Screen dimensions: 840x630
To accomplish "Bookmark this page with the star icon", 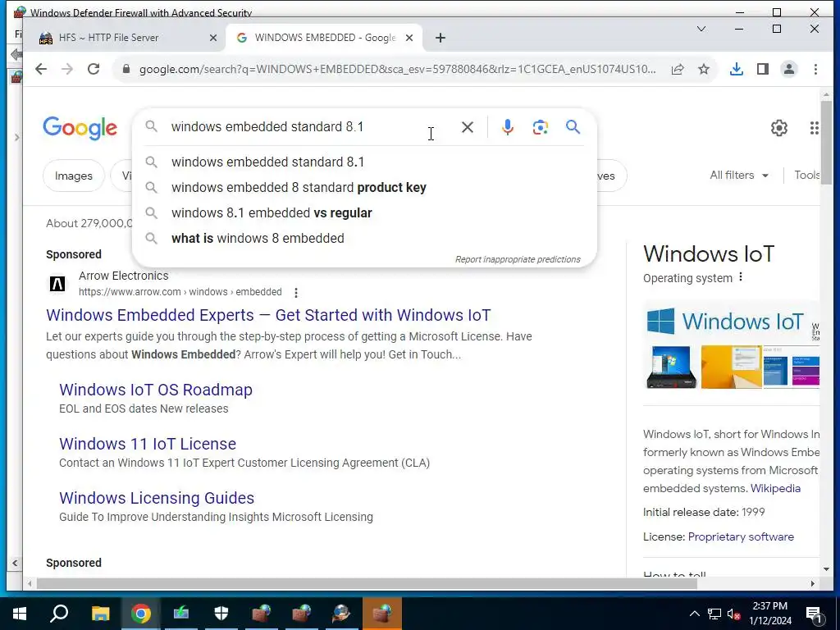I will click(x=704, y=69).
